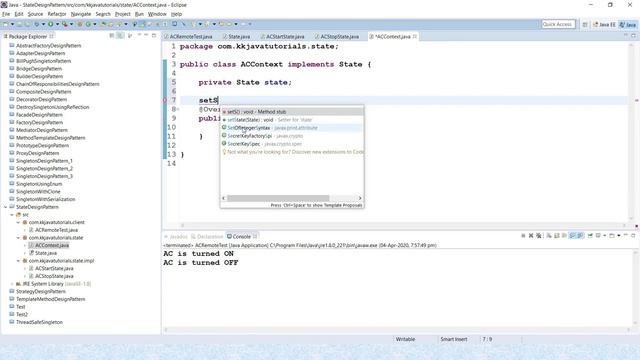Screen dimensions: 640x360
Task: Open the Navigate menu
Action: [81, 14]
